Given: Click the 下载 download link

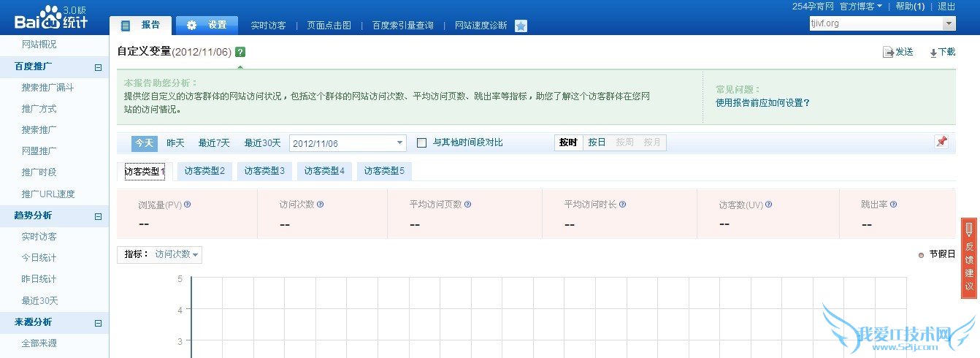Looking at the screenshot, I should 942,52.
